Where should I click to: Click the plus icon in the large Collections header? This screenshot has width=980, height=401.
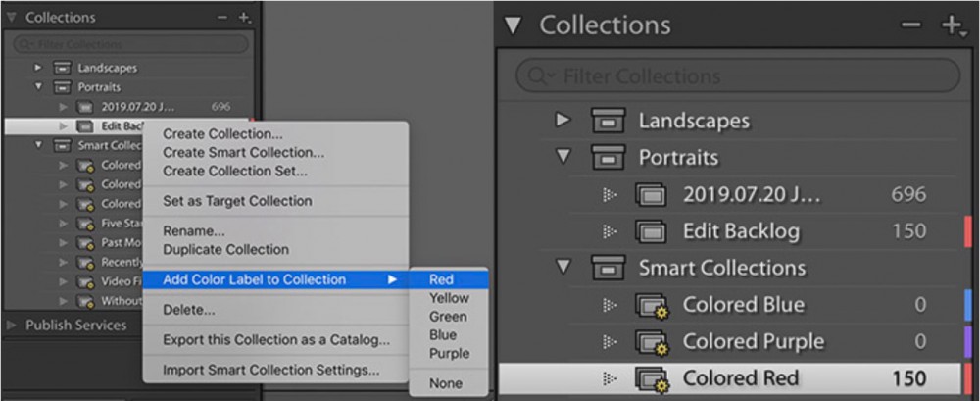point(952,25)
